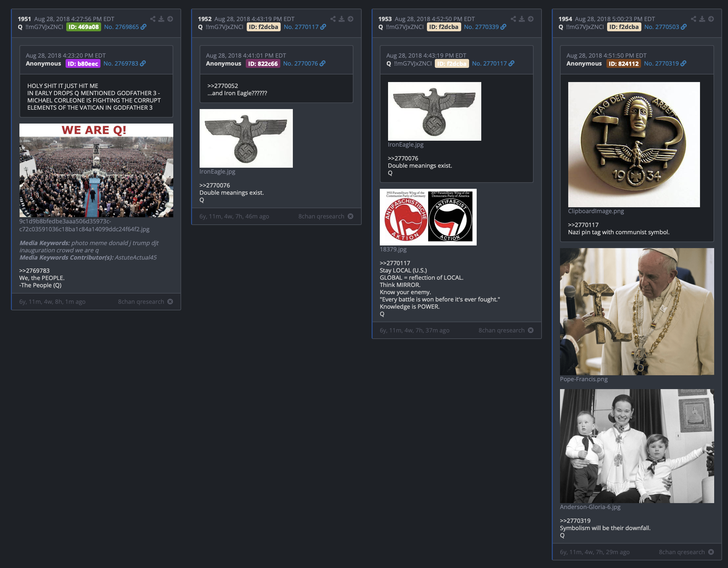
Task: Click the share icon on post 1952
Action: (333, 19)
